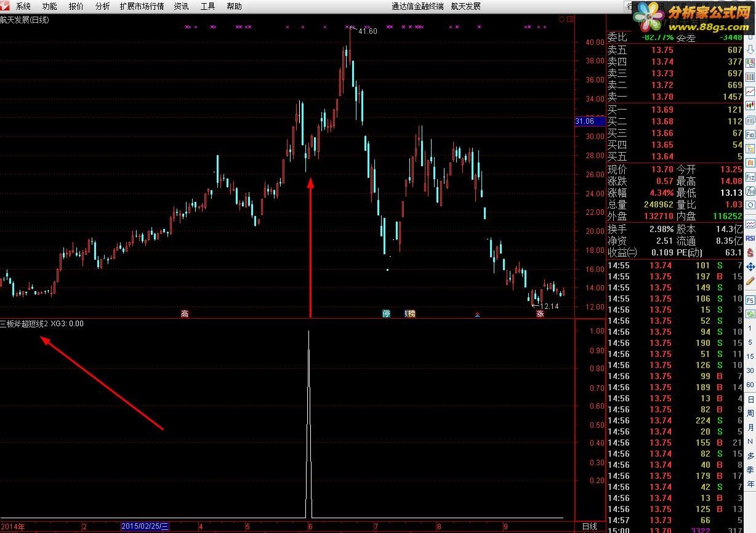756x533 pixels.
Task: Click the red dollar sign icon
Action: [x=750, y=252]
